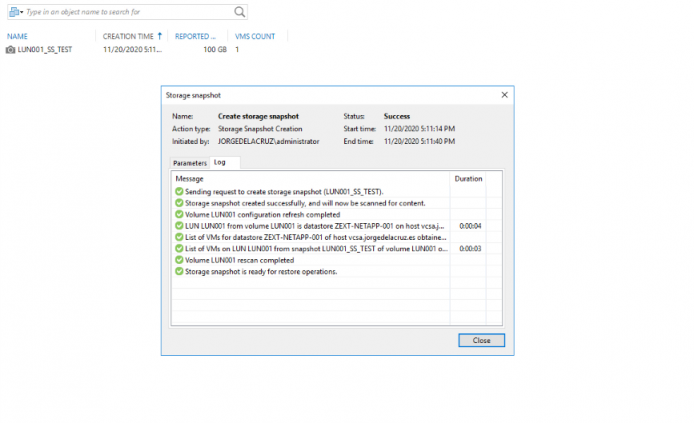Select 'Storage snapshot is ready for restore' line
Image resolution: width=694 pixels, height=423 pixels.
tap(261, 271)
